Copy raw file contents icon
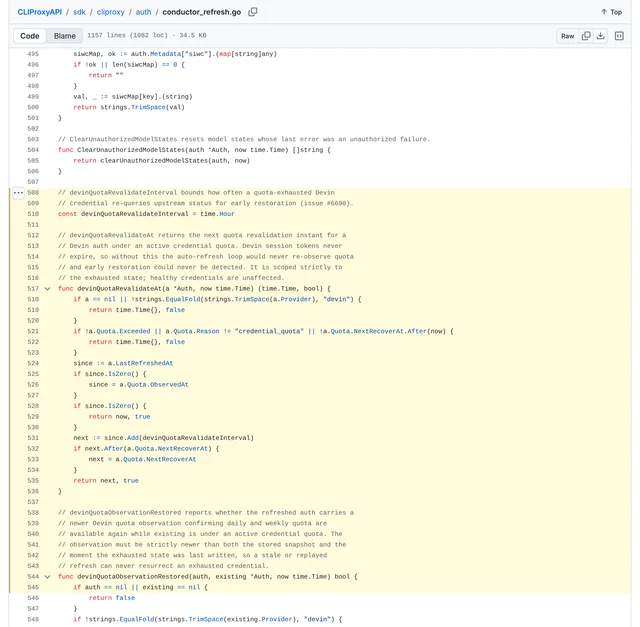Viewport: 640px width, 627px height. 586,36
